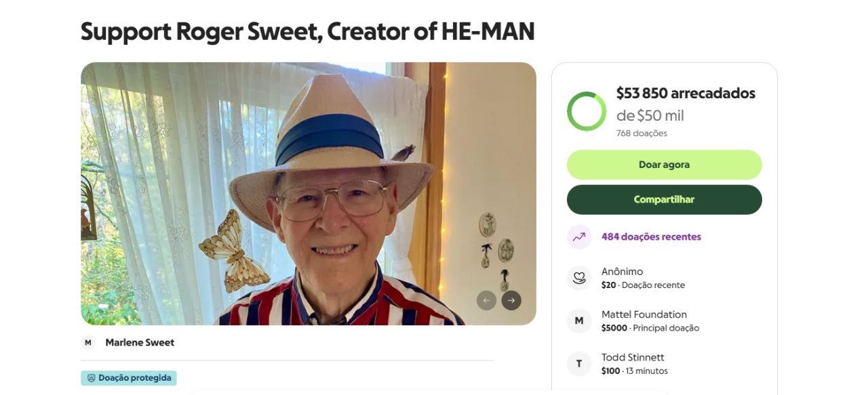Click the Doação protegida badge

coord(129,379)
